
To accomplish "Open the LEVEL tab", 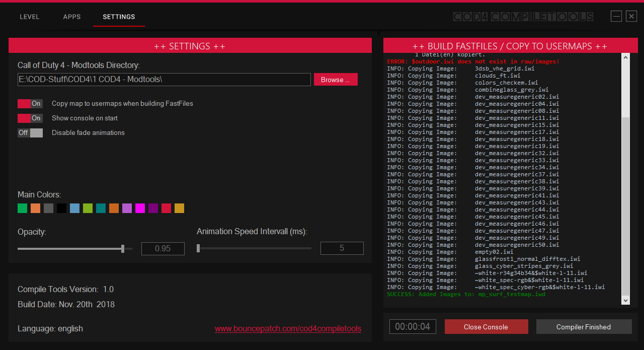I will coord(29,17).
